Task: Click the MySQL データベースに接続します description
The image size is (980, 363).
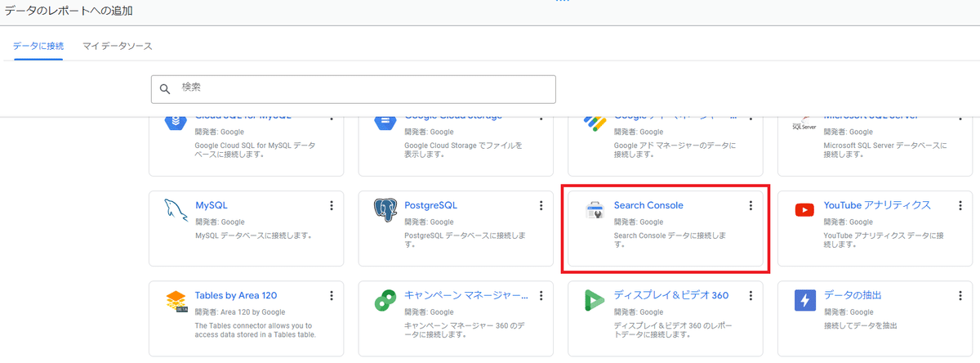Action: pos(254,235)
